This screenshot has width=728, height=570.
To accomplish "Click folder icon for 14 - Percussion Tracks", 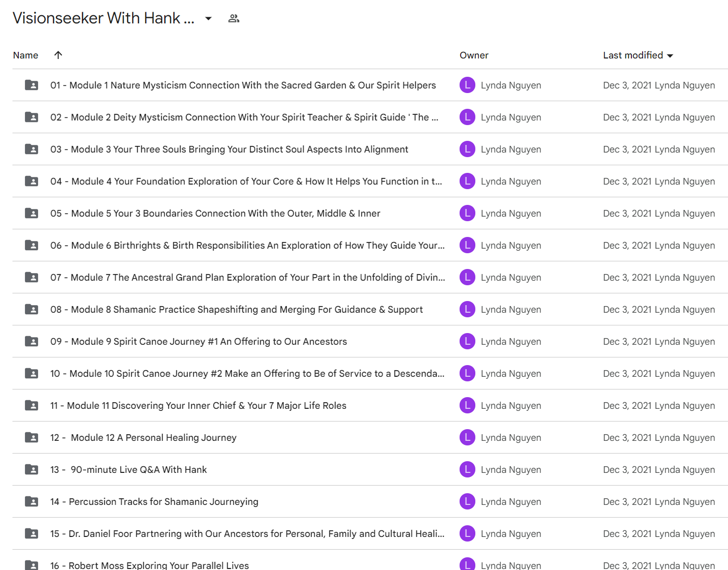I will 32,501.
